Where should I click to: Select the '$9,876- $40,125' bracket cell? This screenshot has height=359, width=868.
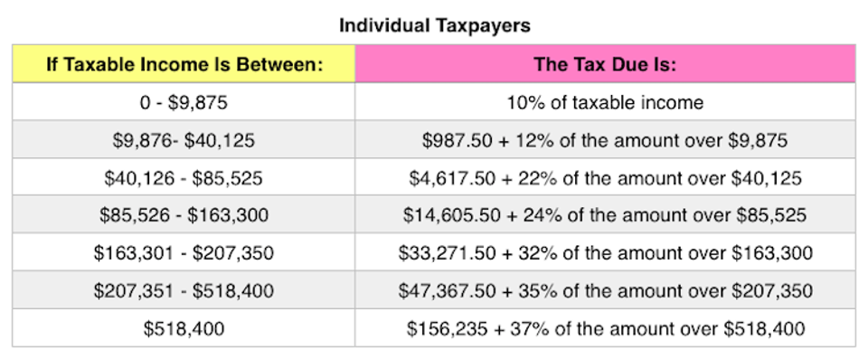tap(184, 139)
